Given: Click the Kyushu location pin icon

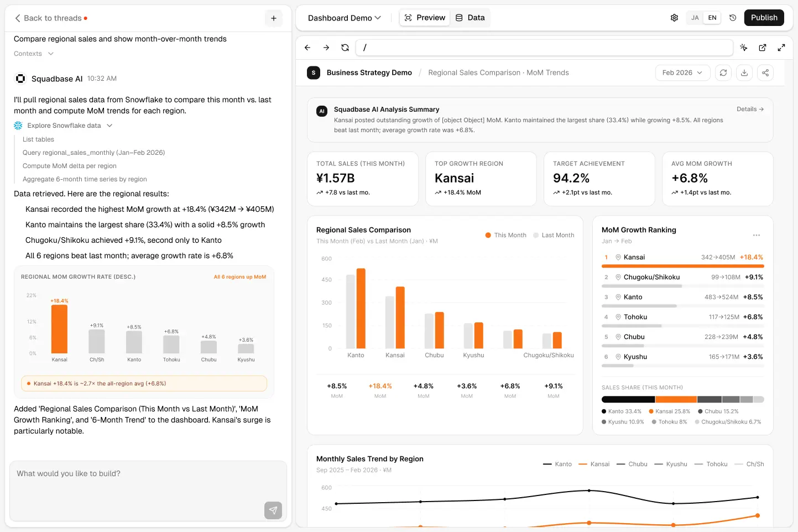Looking at the screenshot, I should (618, 357).
